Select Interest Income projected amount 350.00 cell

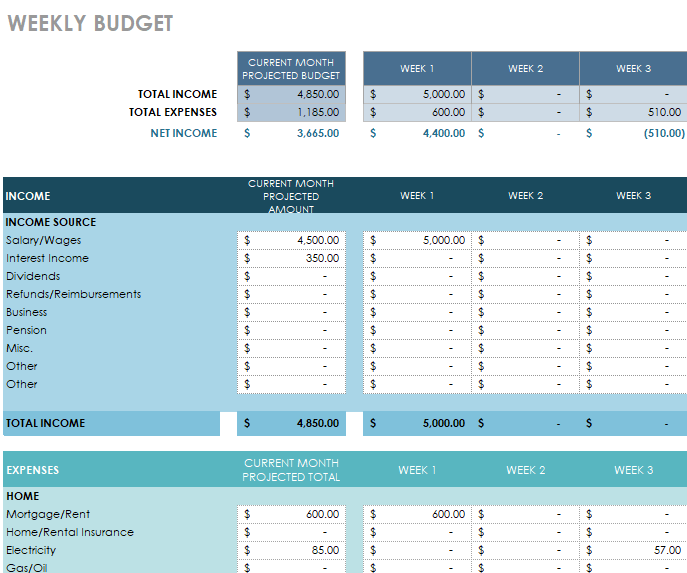point(292,258)
